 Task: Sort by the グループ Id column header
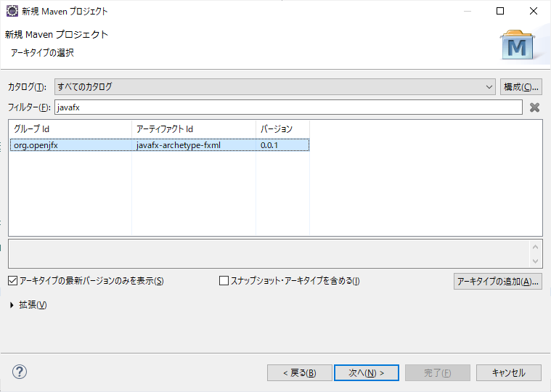click(70, 129)
